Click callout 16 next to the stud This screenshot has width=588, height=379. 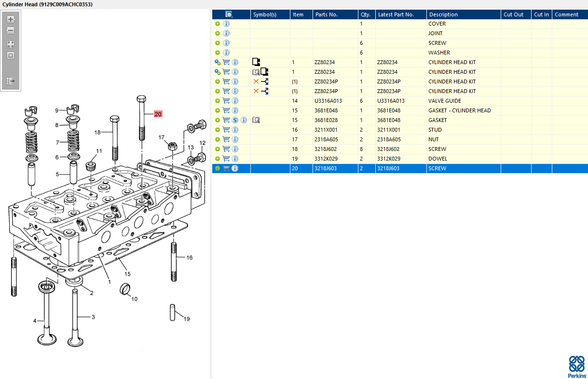[190, 257]
